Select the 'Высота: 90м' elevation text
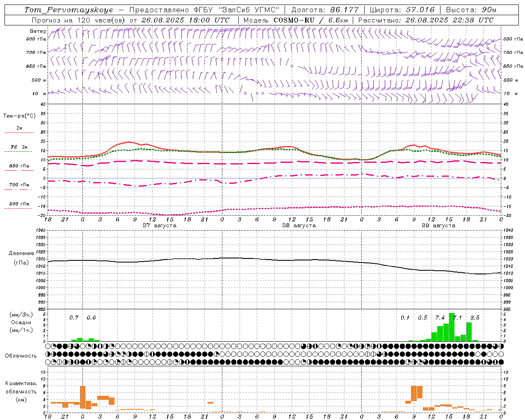Viewport: 525px width, 420px height. 471,10
